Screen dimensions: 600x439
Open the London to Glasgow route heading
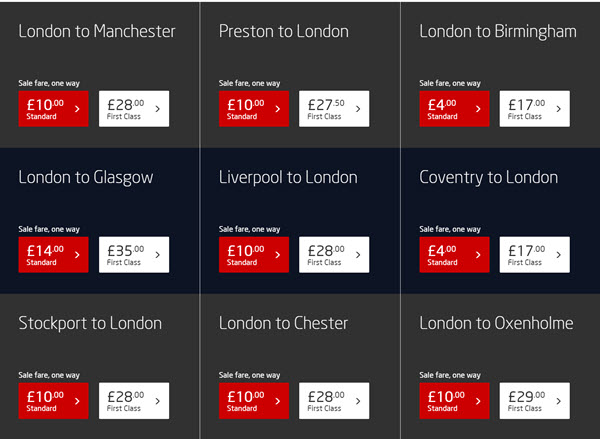tap(86, 178)
